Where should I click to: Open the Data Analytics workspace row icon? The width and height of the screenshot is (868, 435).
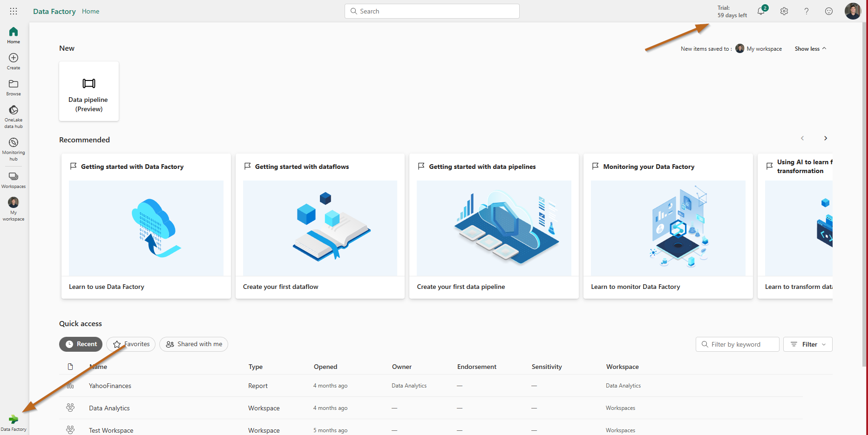tap(70, 408)
